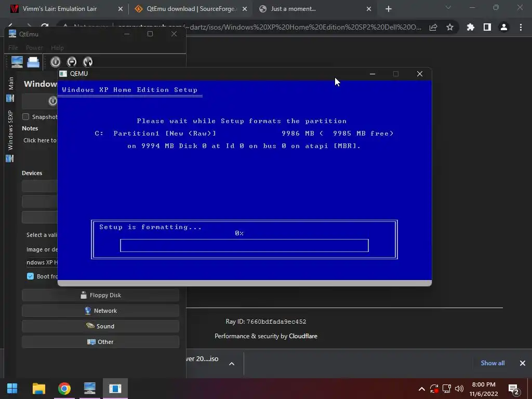Open the Help menu in QtEmu
532x399 pixels.
[x=57, y=48]
